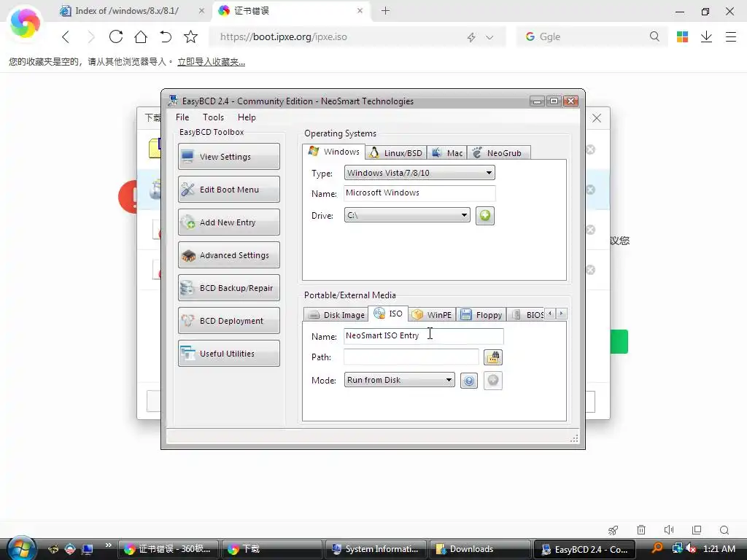The image size is (747, 560).
Task: Select the ISO media tab
Action: [388, 314]
